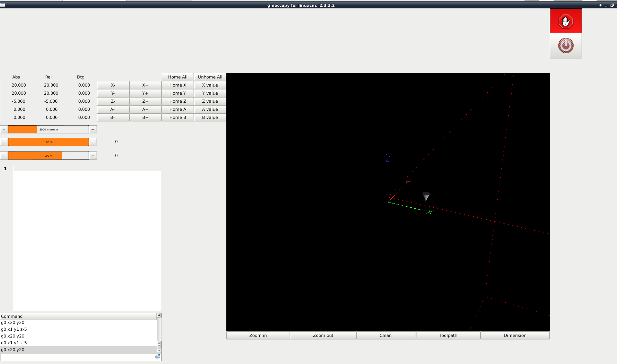Home the X axis
617x364 pixels.
tap(178, 85)
